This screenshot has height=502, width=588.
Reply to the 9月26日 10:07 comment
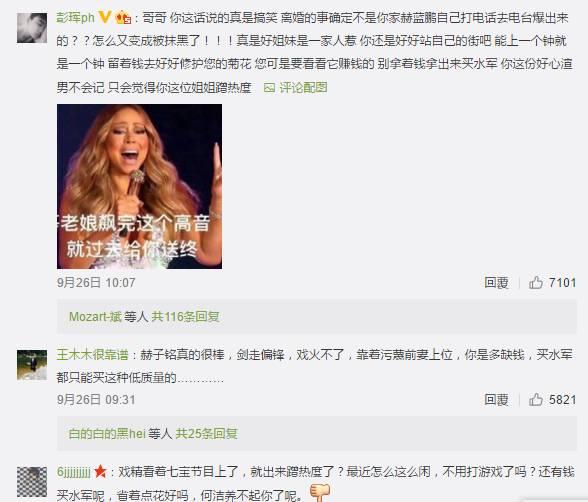[x=496, y=283]
